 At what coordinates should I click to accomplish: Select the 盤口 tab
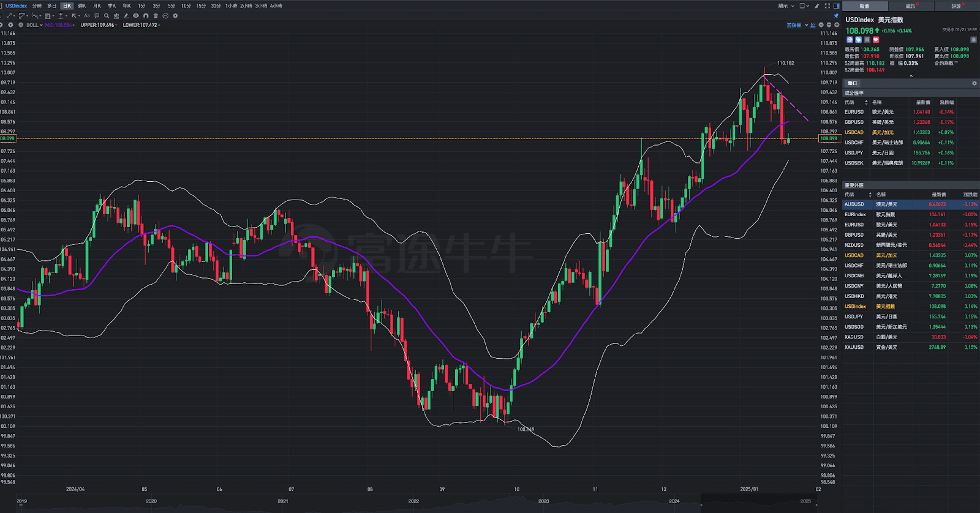click(x=853, y=83)
